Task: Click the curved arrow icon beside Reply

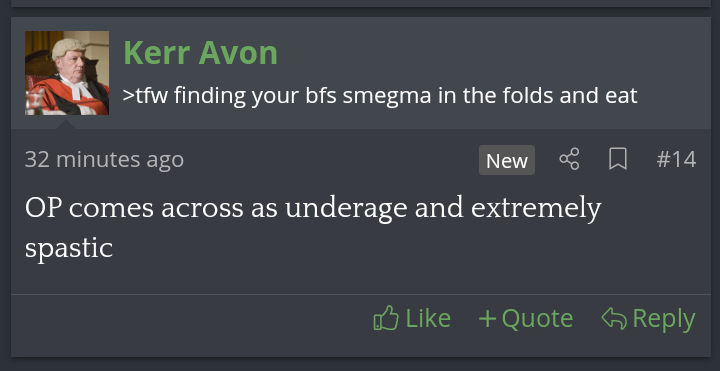Action: pyautogui.click(x=614, y=318)
